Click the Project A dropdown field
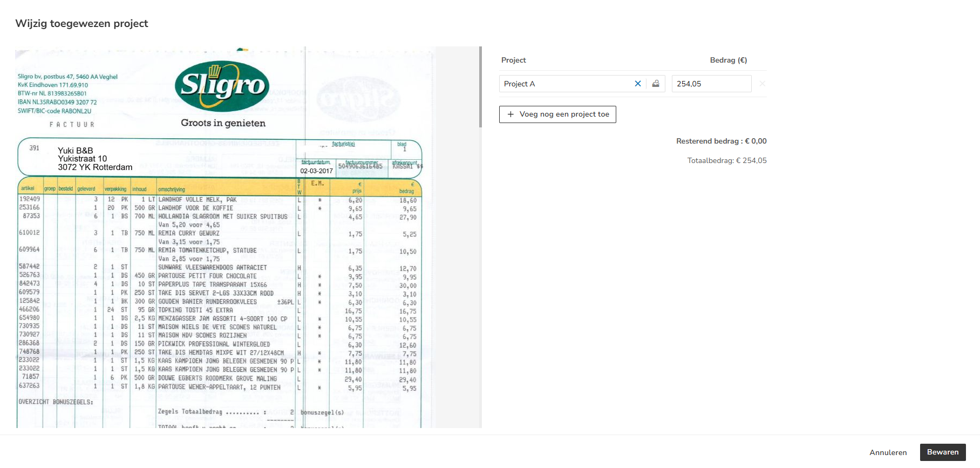This screenshot has height=468, width=980. coord(582,84)
